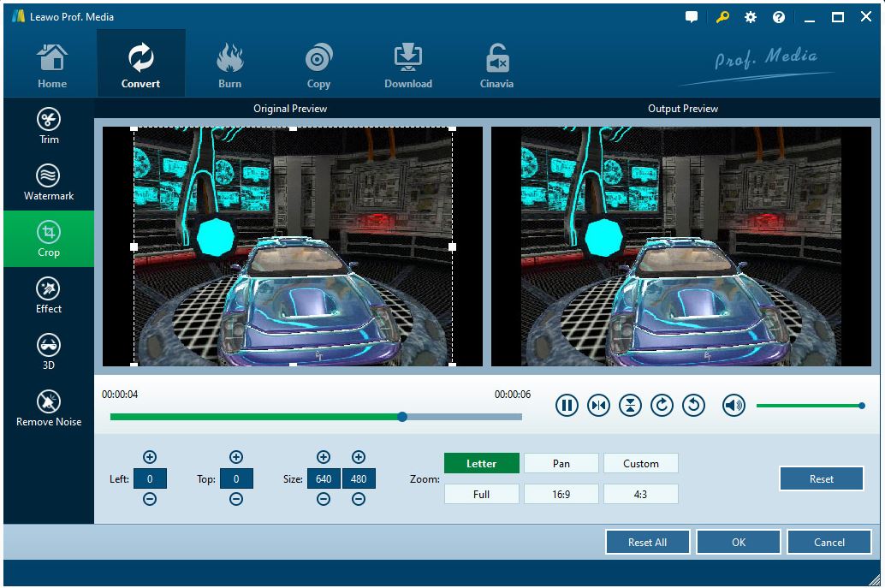Open the Effect panel
This screenshot has width=885, height=588.
tap(49, 295)
